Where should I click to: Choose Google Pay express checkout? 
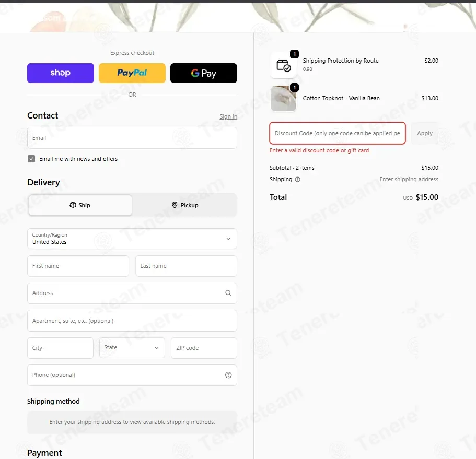click(x=204, y=73)
